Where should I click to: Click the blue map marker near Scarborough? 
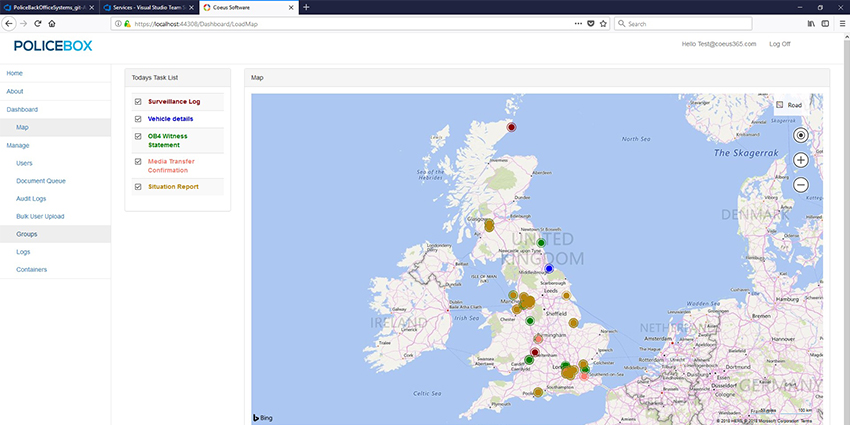click(549, 269)
